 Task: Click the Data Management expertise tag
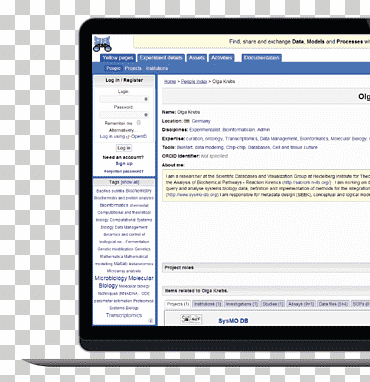pos(278,139)
